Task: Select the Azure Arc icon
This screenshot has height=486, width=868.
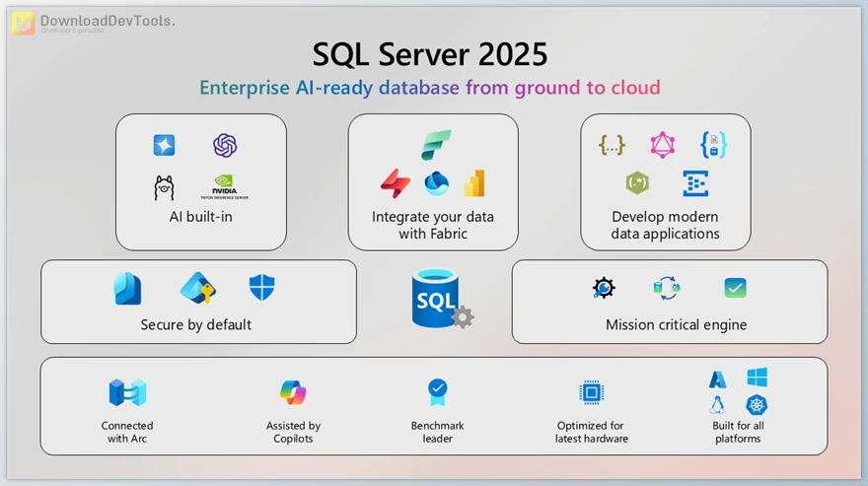Action: click(x=127, y=392)
